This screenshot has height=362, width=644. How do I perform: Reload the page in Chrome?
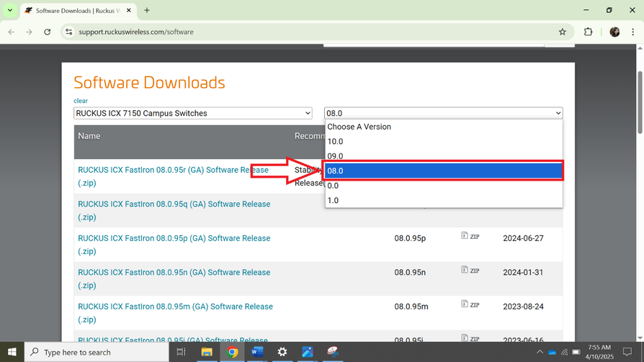[48, 32]
